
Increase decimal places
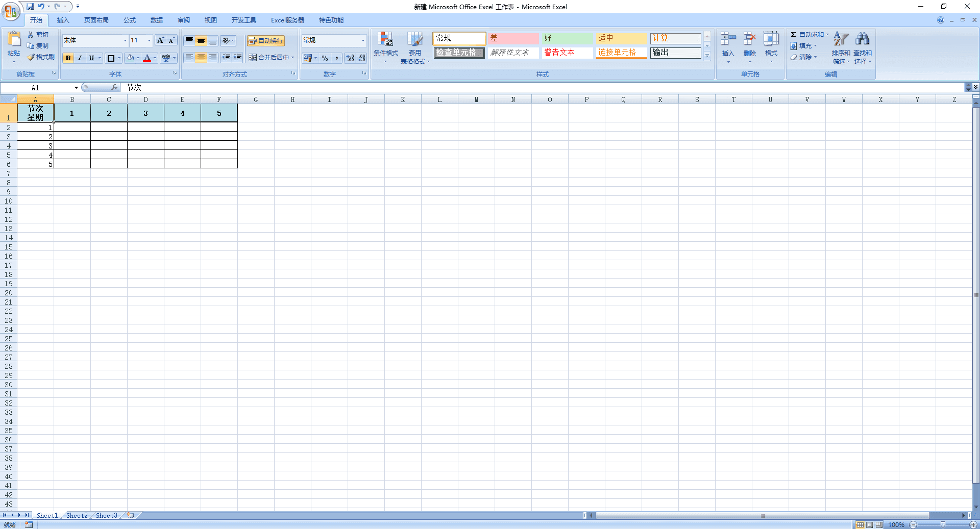click(x=350, y=58)
